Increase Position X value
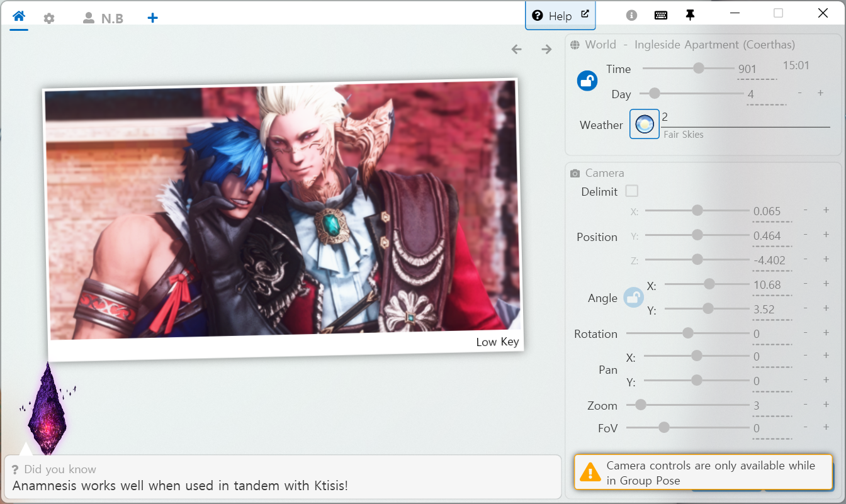The image size is (846, 504). pyautogui.click(x=826, y=210)
